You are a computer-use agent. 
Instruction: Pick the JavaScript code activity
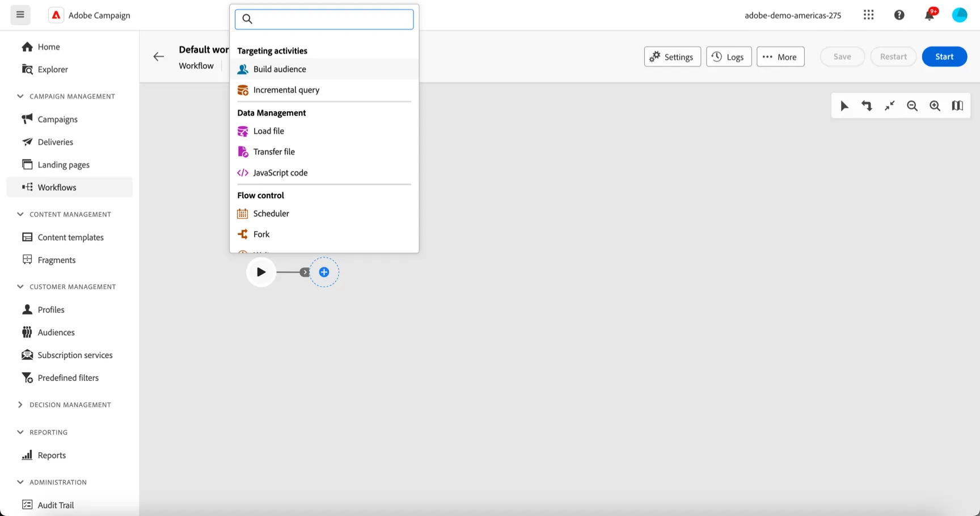[x=324, y=173]
